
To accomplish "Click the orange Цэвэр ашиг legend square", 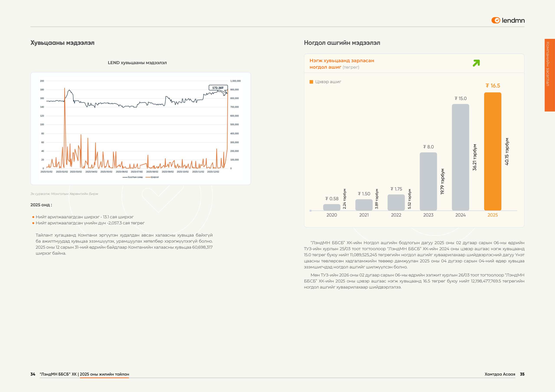I will (311, 82).
